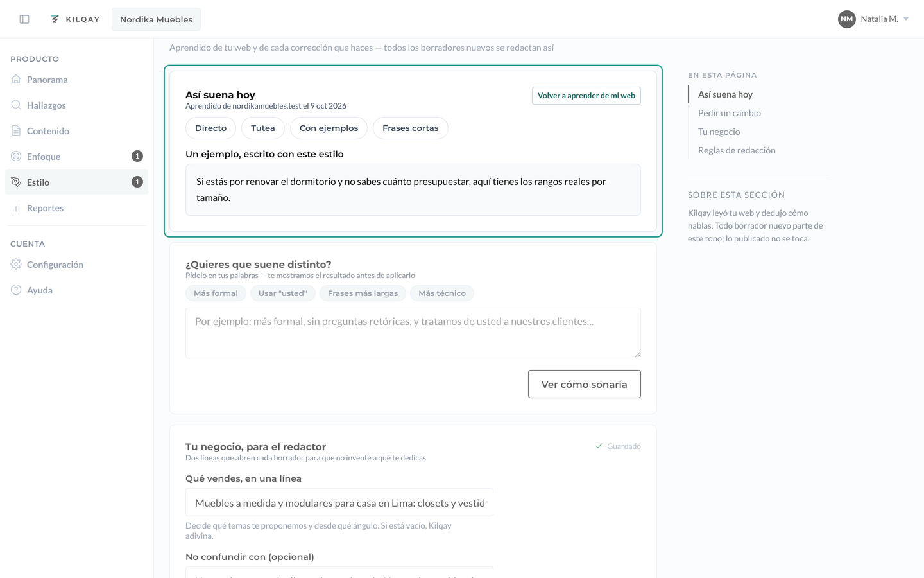Click the Qué vendes input field
Screen dimensions: 924x578
pyautogui.click(x=339, y=502)
